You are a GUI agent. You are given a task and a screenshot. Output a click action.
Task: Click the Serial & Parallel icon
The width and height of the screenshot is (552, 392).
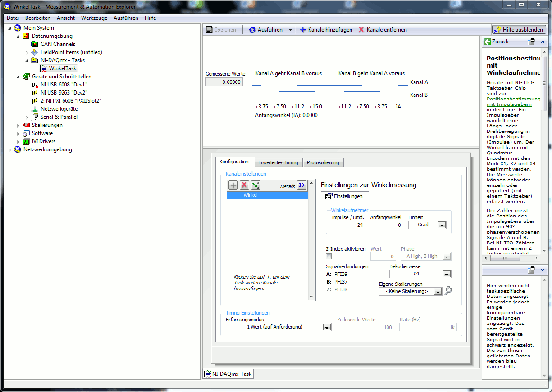coord(35,117)
